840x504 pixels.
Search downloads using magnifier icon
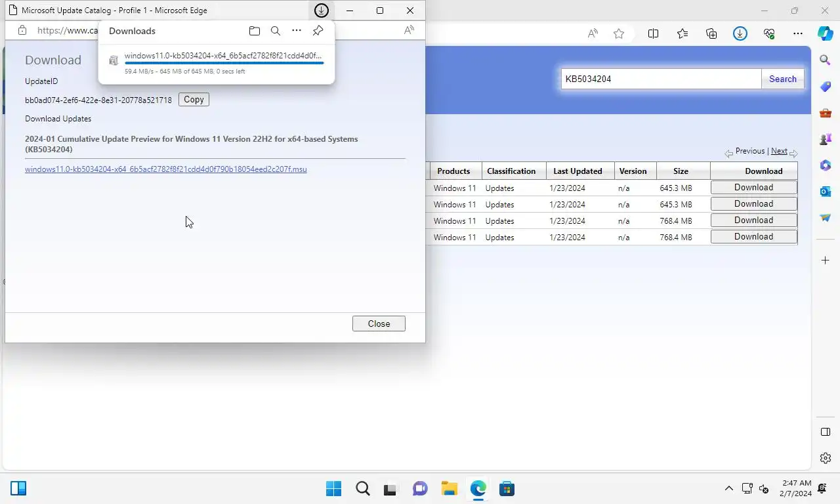click(276, 31)
